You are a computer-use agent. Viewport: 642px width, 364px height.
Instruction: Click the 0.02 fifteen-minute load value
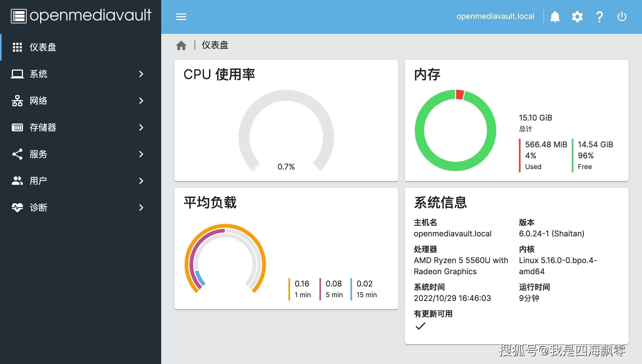click(365, 284)
